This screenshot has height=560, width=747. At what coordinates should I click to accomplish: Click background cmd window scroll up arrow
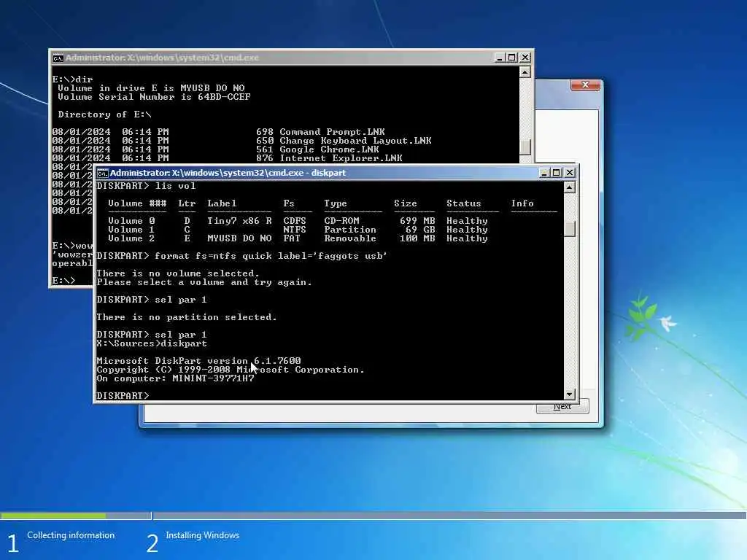(x=525, y=72)
